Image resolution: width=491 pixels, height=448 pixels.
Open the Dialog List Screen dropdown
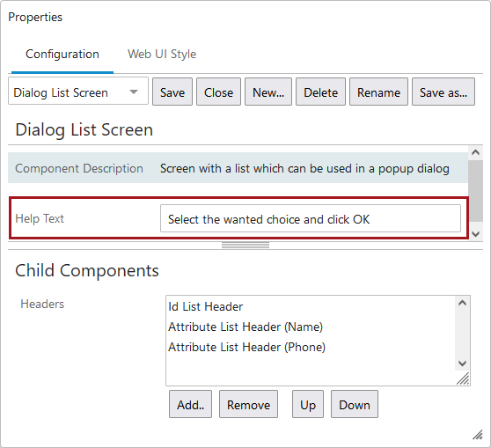(78, 92)
